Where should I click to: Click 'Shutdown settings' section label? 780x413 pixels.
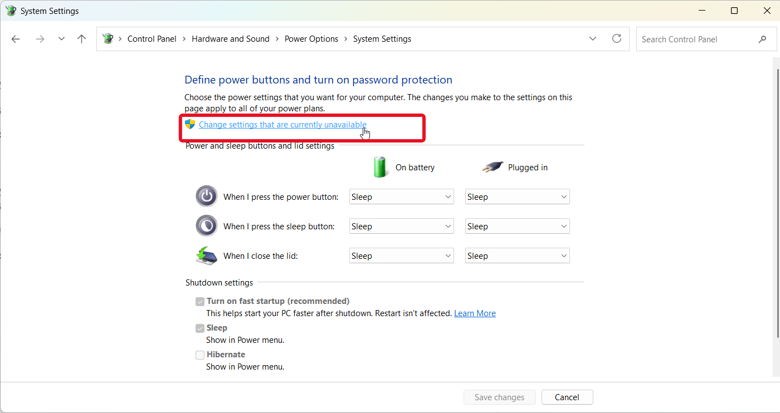[x=219, y=283]
